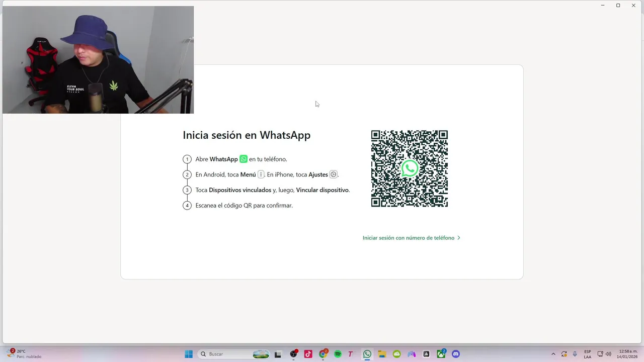Open the pink T app in taskbar

coord(351,354)
